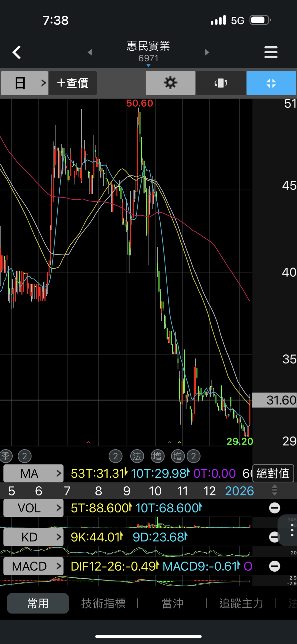This screenshot has height=644, width=297.
Task: Tap the 53T:31.31 moving average value
Action: [99, 473]
